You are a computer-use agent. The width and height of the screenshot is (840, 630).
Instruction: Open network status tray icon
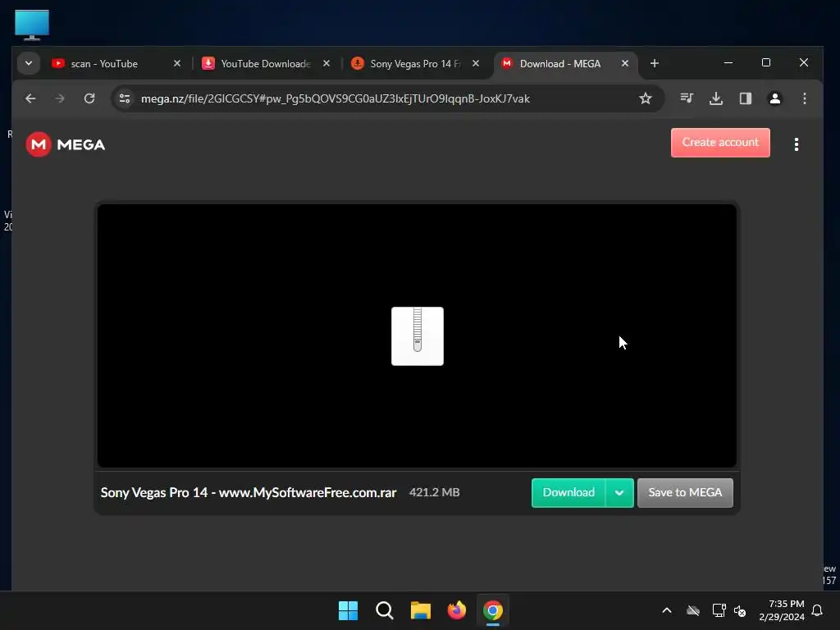719,610
